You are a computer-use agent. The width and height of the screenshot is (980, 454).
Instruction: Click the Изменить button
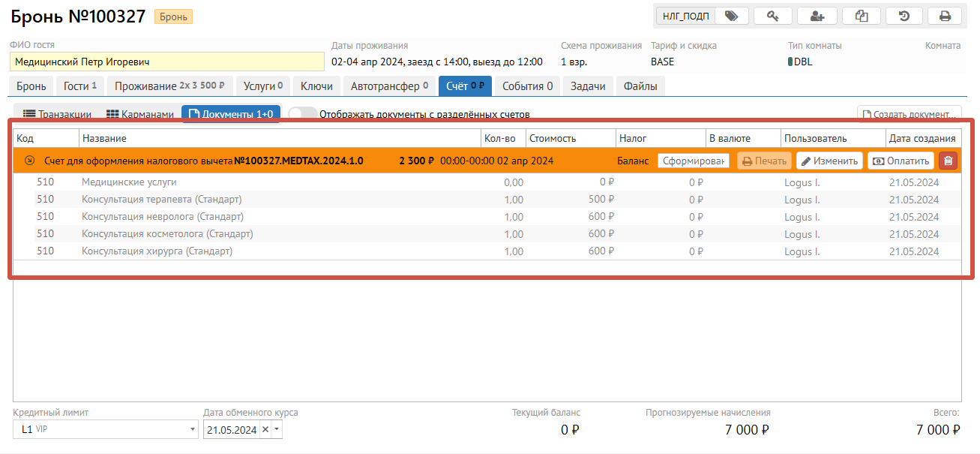point(829,161)
